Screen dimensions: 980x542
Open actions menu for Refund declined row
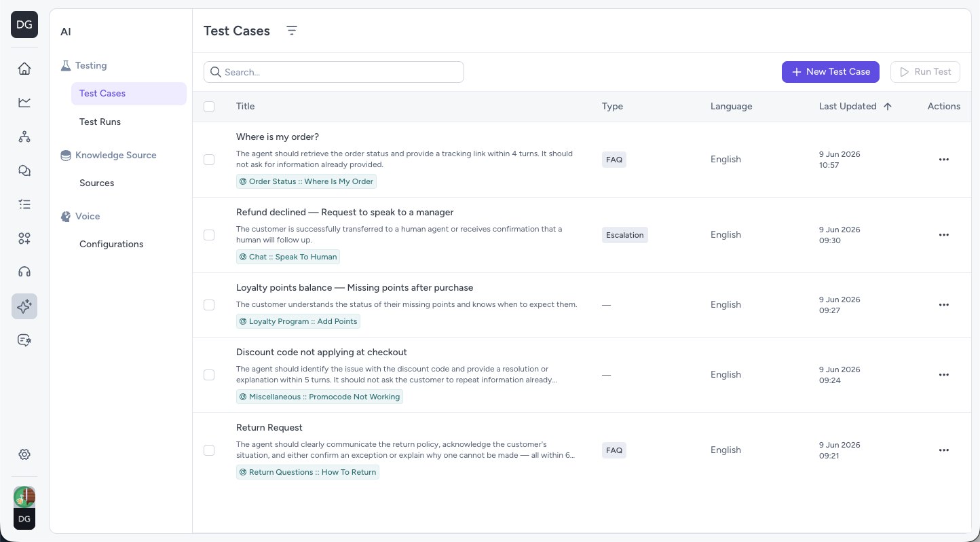click(x=943, y=235)
